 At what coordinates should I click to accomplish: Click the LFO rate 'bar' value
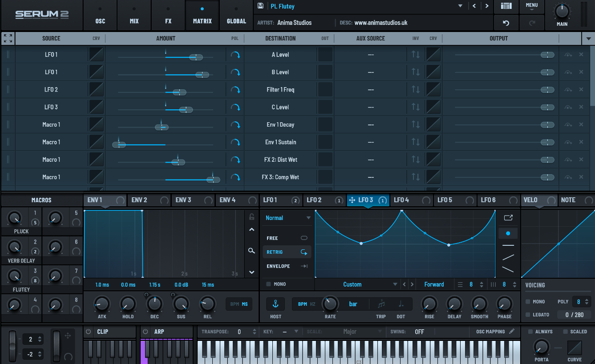pos(353,304)
